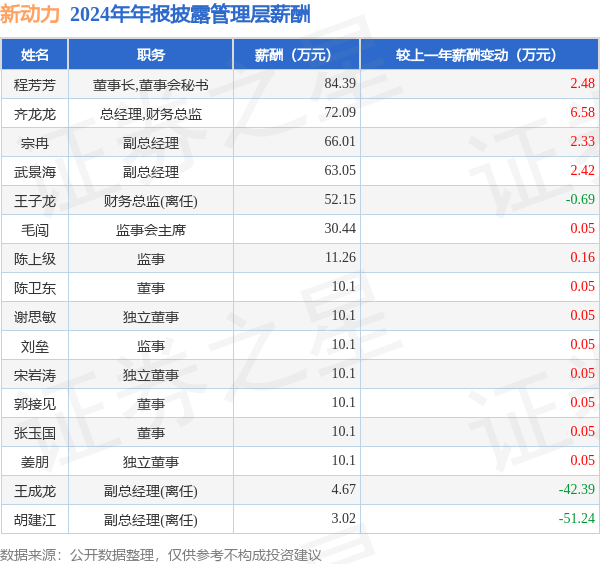The width and height of the screenshot is (600, 564).
Task: Select the name 张玉国
Action: [x=35, y=433]
